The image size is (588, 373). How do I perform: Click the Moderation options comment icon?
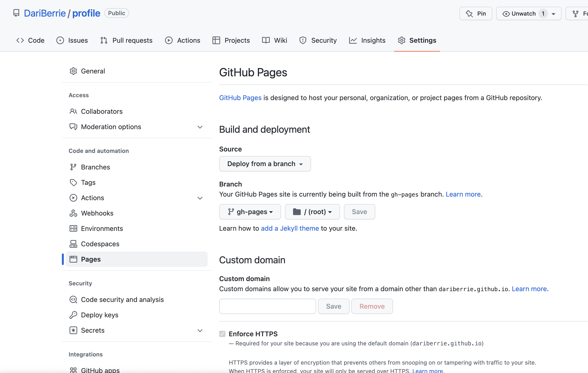[x=73, y=127]
